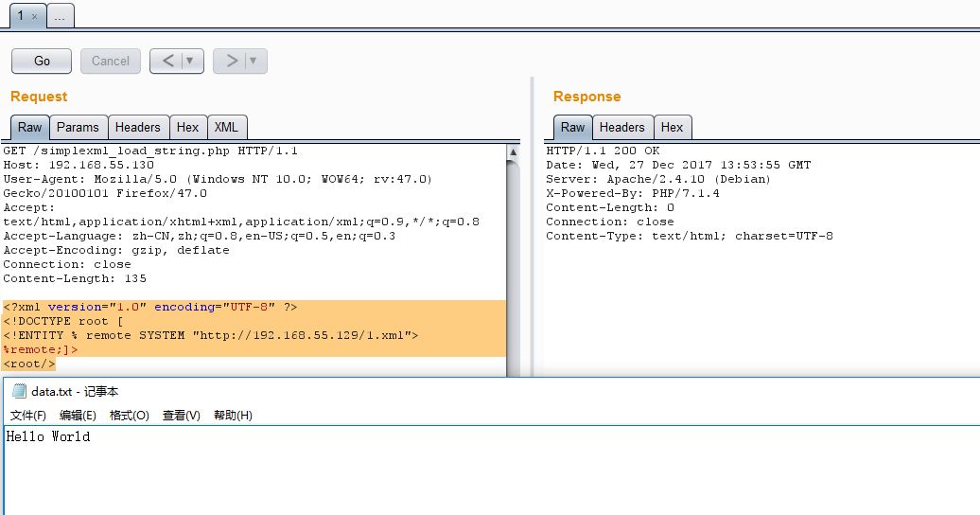Click the 'Host: 192.168.55.130' header line
The width and height of the screenshot is (980, 515).
point(79,166)
